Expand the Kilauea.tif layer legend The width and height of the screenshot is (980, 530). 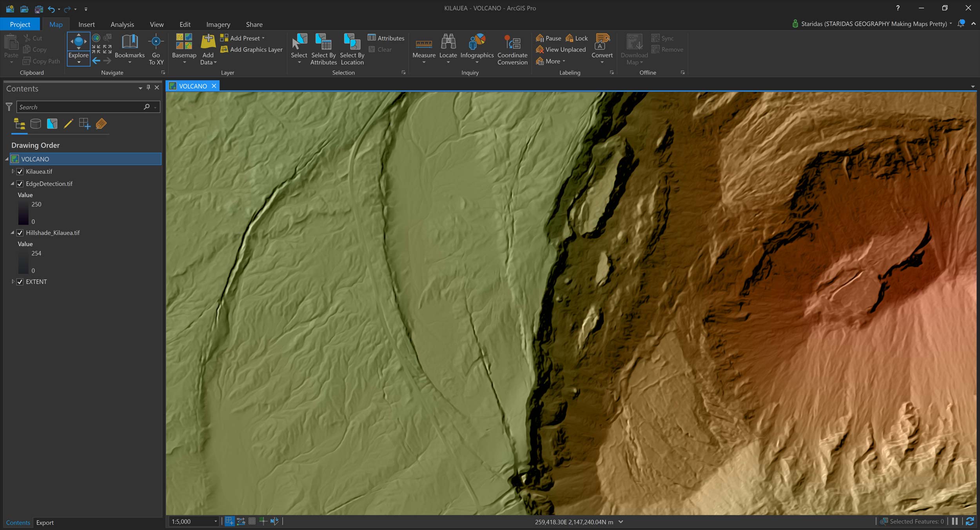point(13,171)
